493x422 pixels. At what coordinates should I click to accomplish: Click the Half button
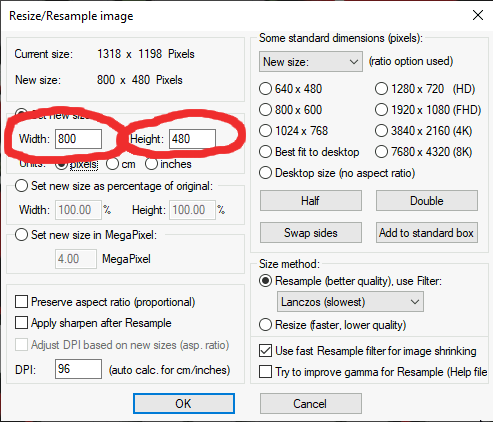pyautogui.click(x=311, y=201)
